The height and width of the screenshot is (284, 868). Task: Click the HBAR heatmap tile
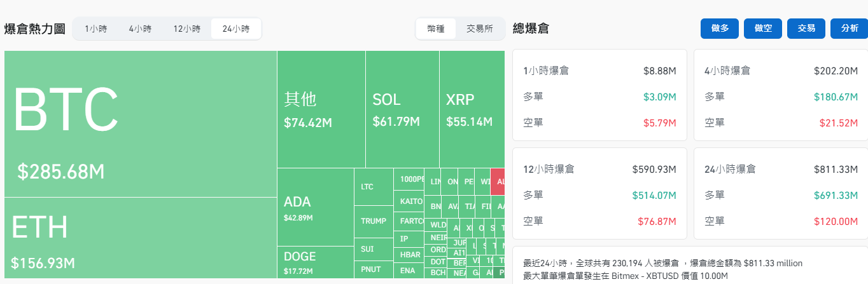(409, 255)
